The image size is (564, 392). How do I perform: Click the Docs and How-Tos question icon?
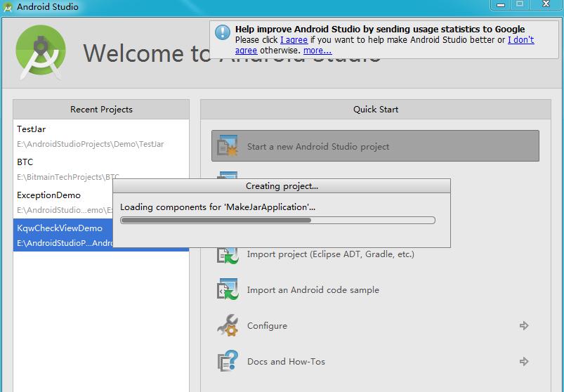click(x=228, y=360)
